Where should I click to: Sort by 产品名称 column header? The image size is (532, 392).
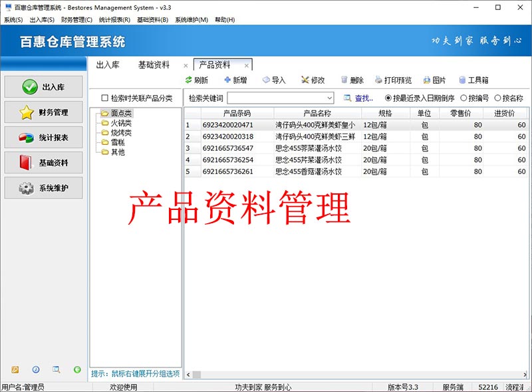coord(317,113)
